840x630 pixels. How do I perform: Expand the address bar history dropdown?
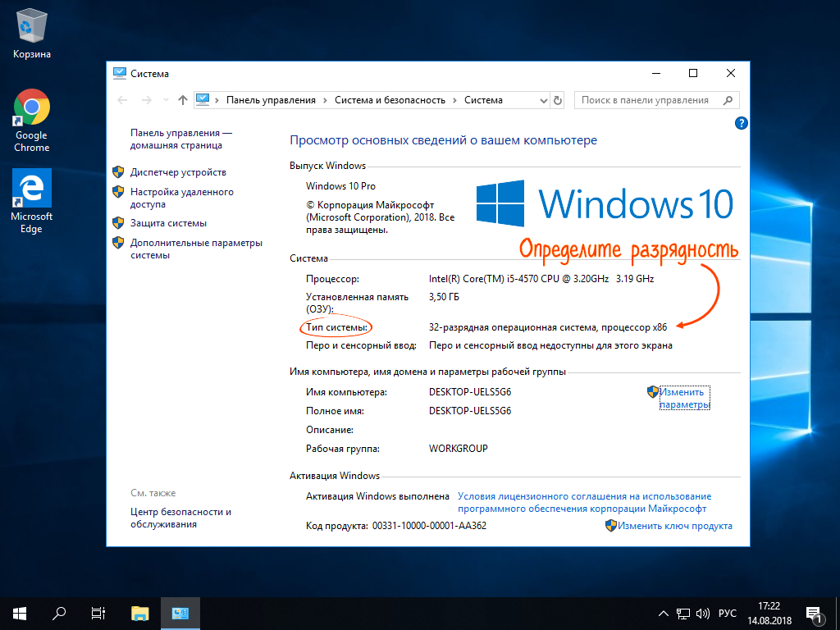coord(543,100)
